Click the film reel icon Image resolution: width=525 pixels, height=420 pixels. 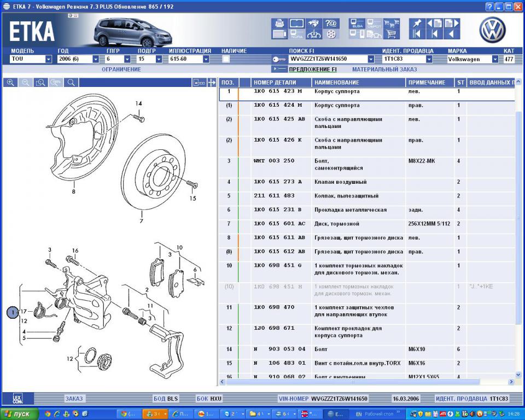pyautogui.click(x=331, y=34)
